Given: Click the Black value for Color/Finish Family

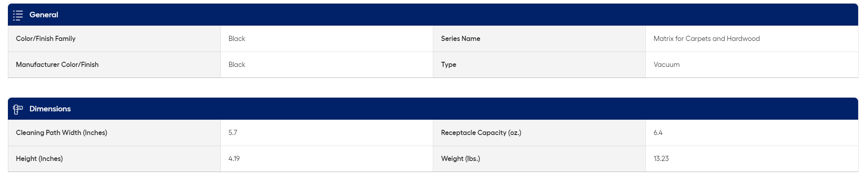Looking at the screenshot, I should (x=237, y=39).
